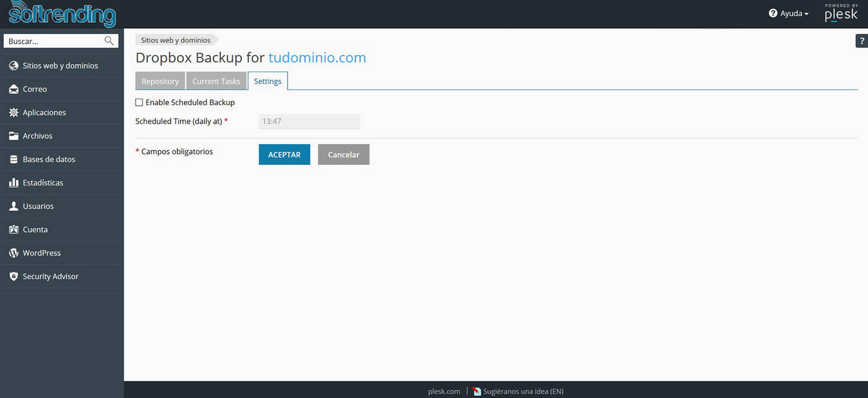
Task: Click the Archivos folder icon
Action: click(14, 136)
